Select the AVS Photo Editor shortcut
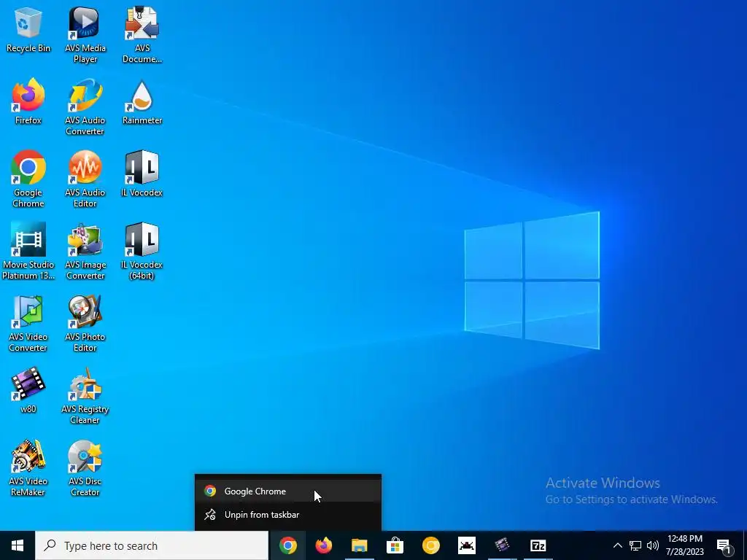This screenshot has width=747, height=560. tap(85, 324)
